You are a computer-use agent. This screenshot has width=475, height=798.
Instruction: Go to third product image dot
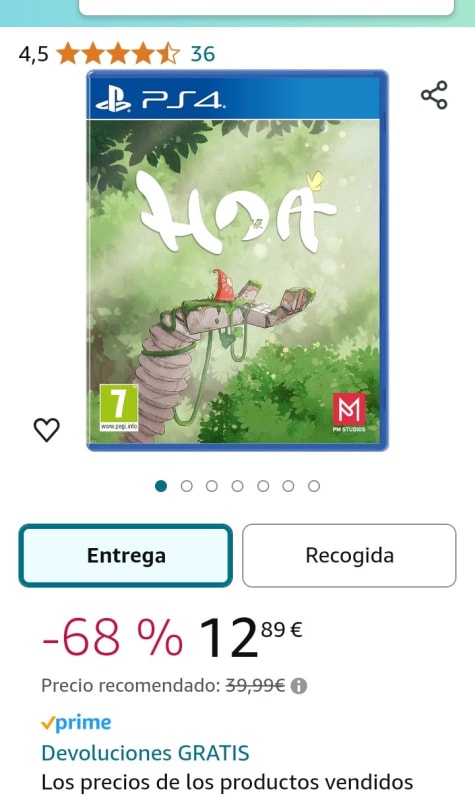pos(212,486)
